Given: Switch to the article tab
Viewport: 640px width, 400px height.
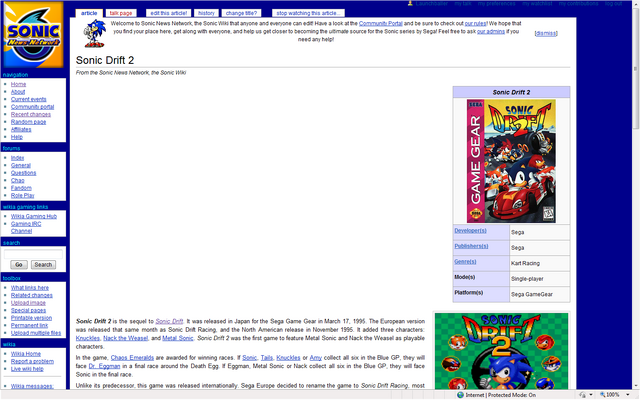Looking at the screenshot, I should coord(89,13).
